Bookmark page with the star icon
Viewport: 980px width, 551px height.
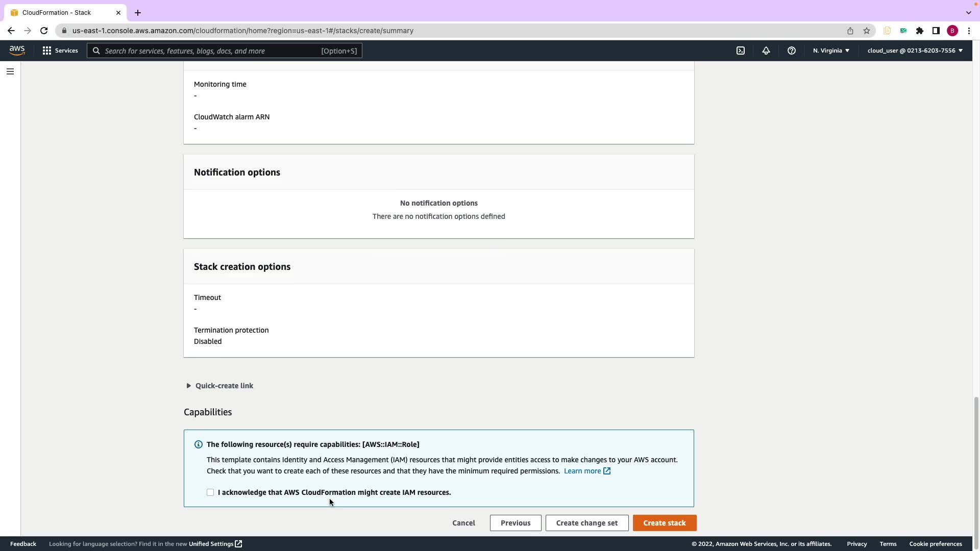[x=867, y=31]
